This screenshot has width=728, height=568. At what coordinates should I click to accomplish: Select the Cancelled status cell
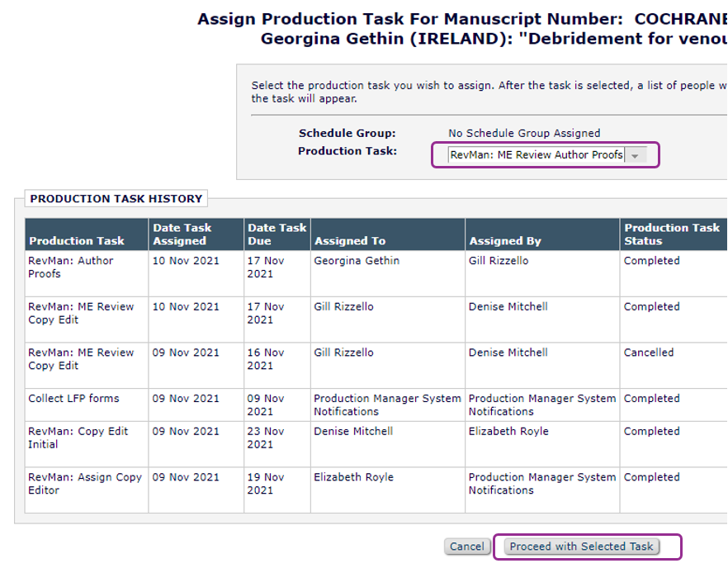point(649,353)
